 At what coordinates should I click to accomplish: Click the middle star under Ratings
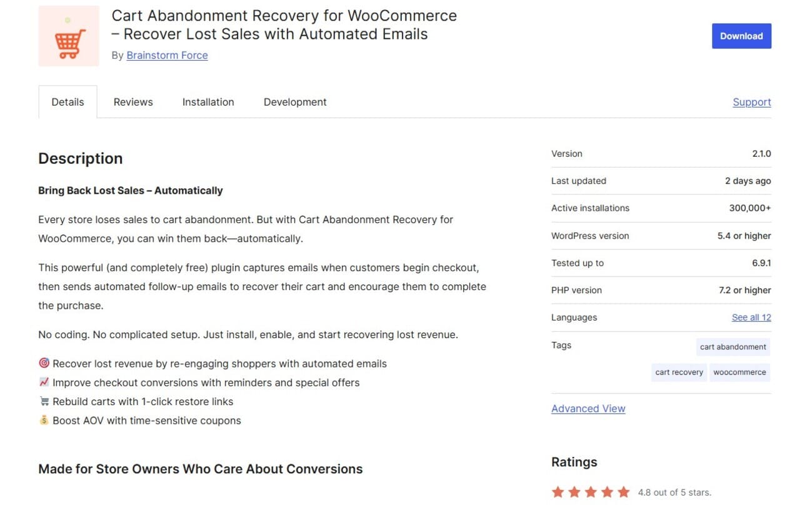pyautogui.click(x=591, y=492)
